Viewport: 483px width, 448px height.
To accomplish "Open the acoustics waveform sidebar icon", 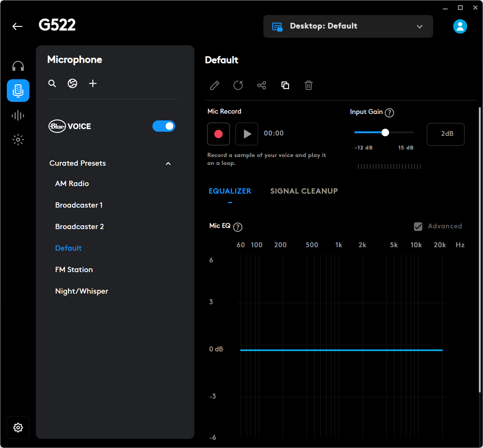I will tap(18, 115).
